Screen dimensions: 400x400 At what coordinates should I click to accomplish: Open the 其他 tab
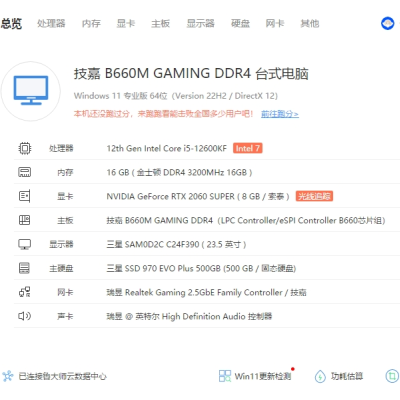(310, 23)
